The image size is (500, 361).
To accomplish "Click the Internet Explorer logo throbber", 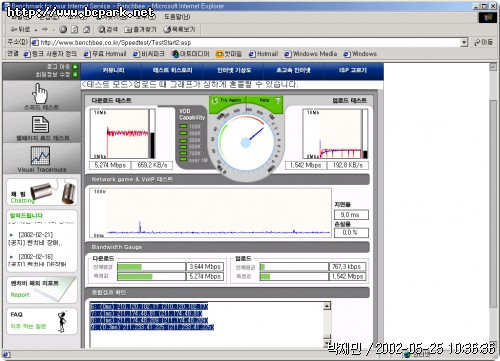I will (x=488, y=17).
